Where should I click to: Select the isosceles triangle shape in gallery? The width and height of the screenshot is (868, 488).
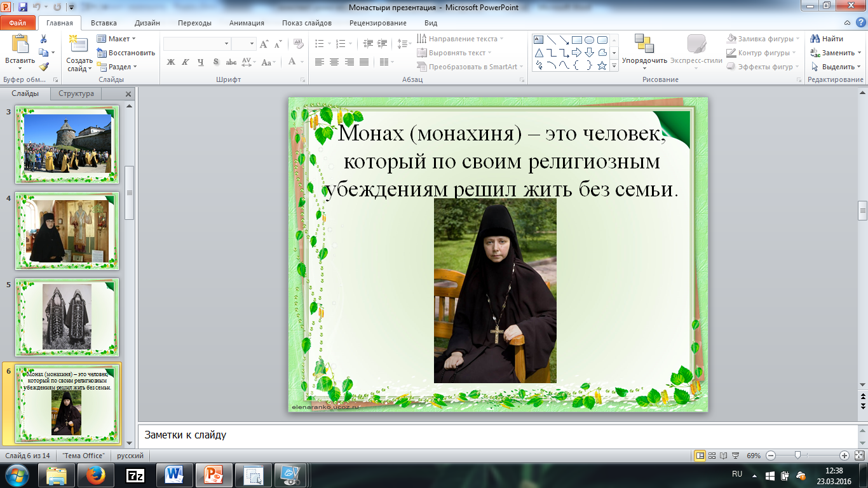pyautogui.click(x=539, y=52)
